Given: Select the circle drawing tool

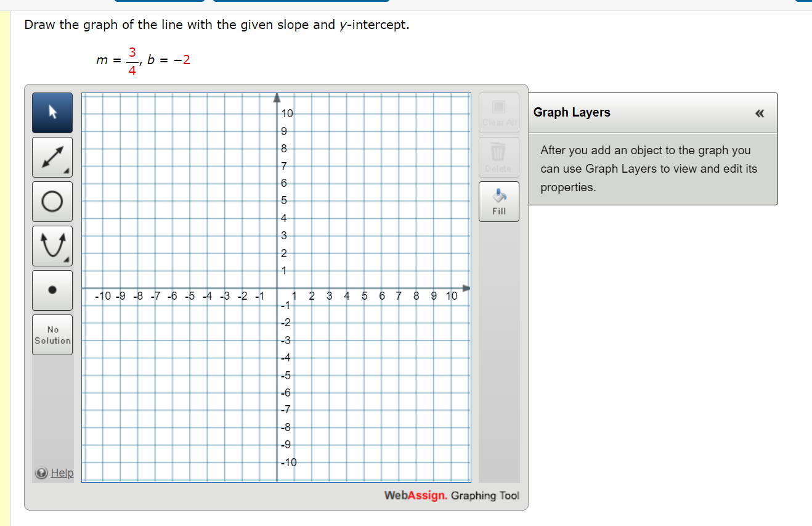Looking at the screenshot, I should tap(52, 202).
